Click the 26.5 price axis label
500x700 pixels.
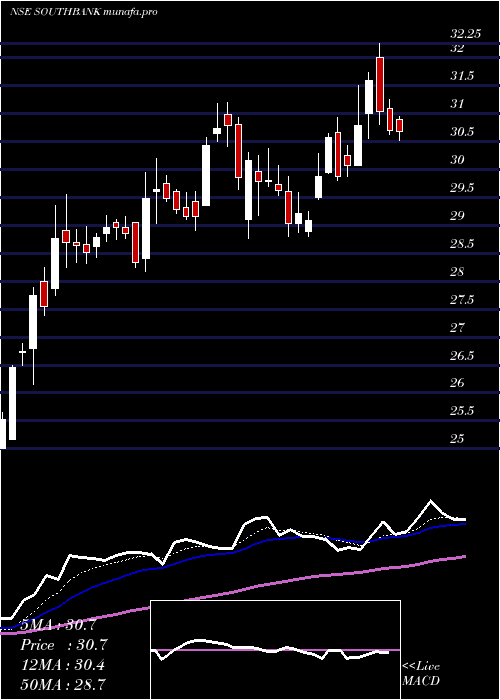pos(462,356)
